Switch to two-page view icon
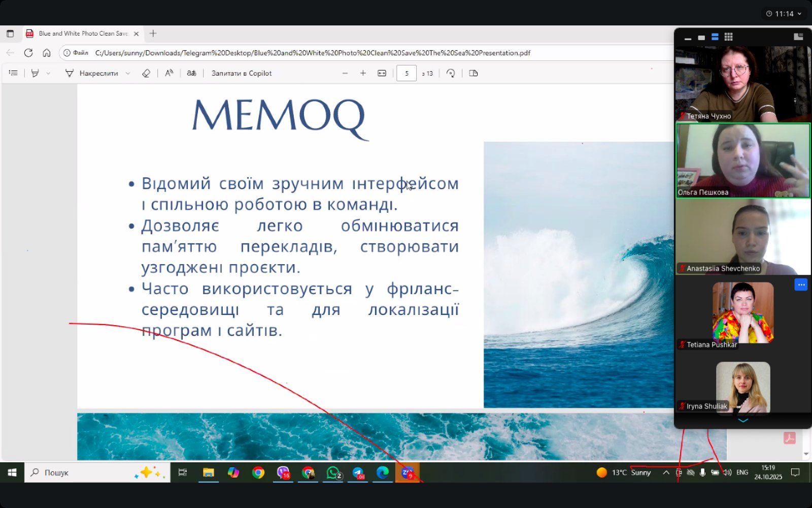Image resolution: width=812 pixels, height=508 pixels. click(x=473, y=73)
